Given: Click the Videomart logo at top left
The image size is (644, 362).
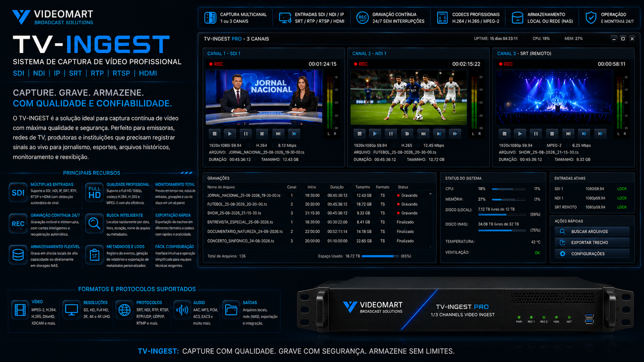Looking at the screenshot, I should coord(53,17).
